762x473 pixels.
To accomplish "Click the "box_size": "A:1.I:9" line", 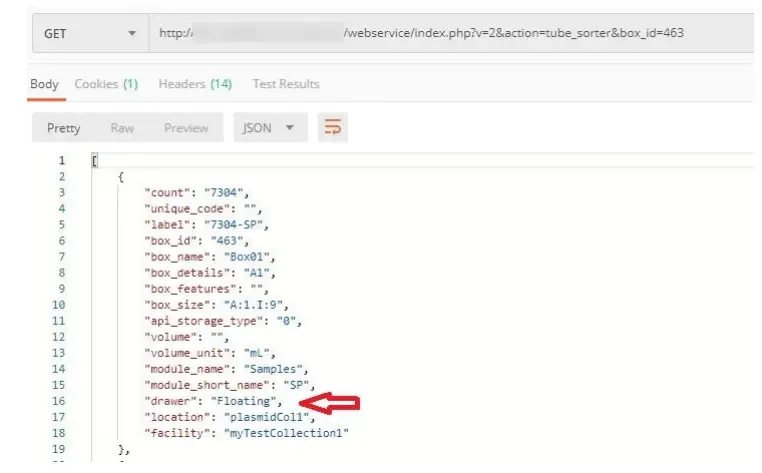I will click(216, 305).
